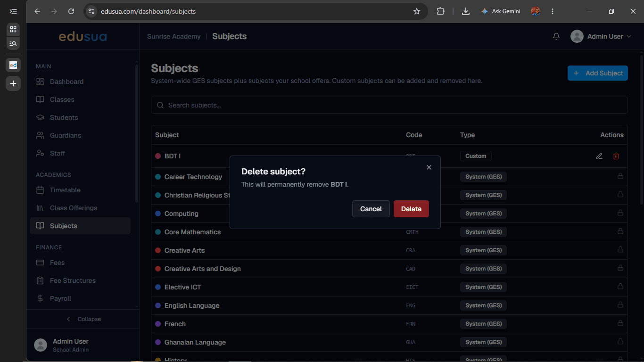Close the Delete subject dialog via X
644x362 pixels.
point(429,167)
